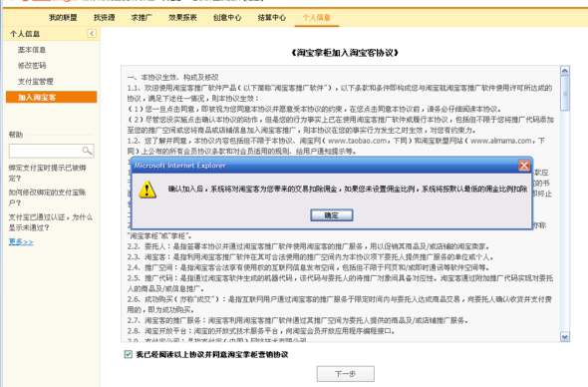
Task: Click the warning icon in the dialog
Action: (147, 190)
